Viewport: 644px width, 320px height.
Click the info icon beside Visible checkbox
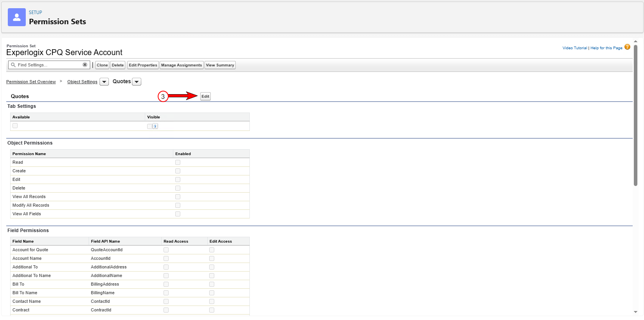(155, 126)
